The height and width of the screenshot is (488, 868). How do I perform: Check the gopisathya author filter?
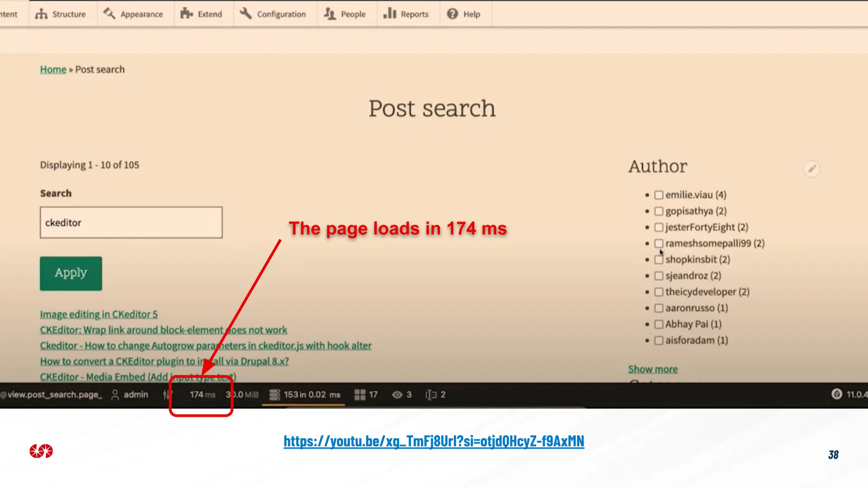coord(659,211)
